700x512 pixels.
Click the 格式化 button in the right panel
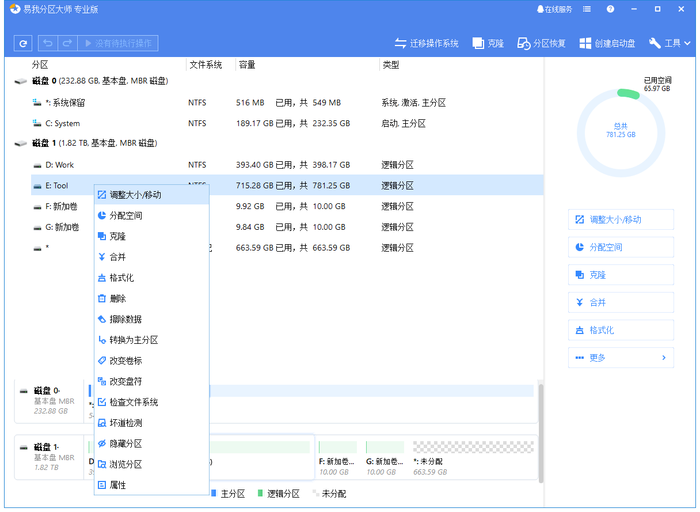pyautogui.click(x=621, y=330)
